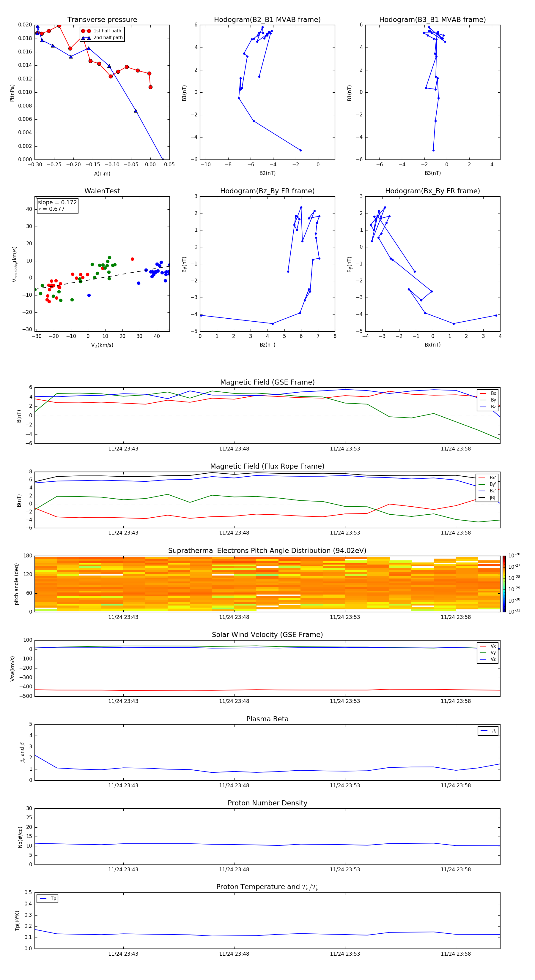
Task: Click the '0.020' tick on Transverse pressure axis
Action: 25,25
